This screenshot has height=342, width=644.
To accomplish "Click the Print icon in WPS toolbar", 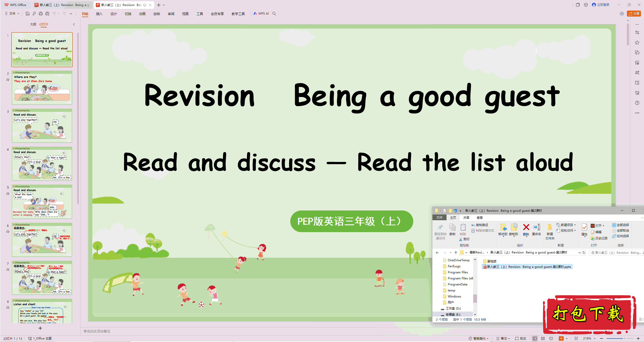I will (x=41, y=14).
